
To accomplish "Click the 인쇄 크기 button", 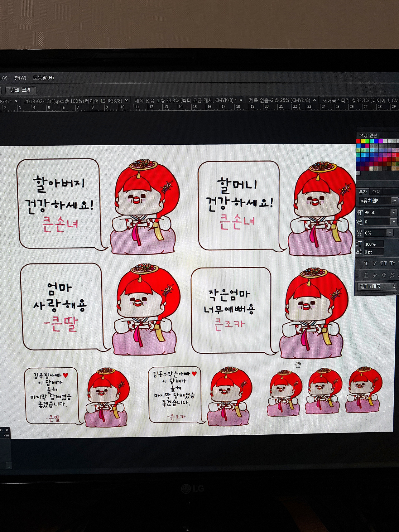I will pos(21,90).
